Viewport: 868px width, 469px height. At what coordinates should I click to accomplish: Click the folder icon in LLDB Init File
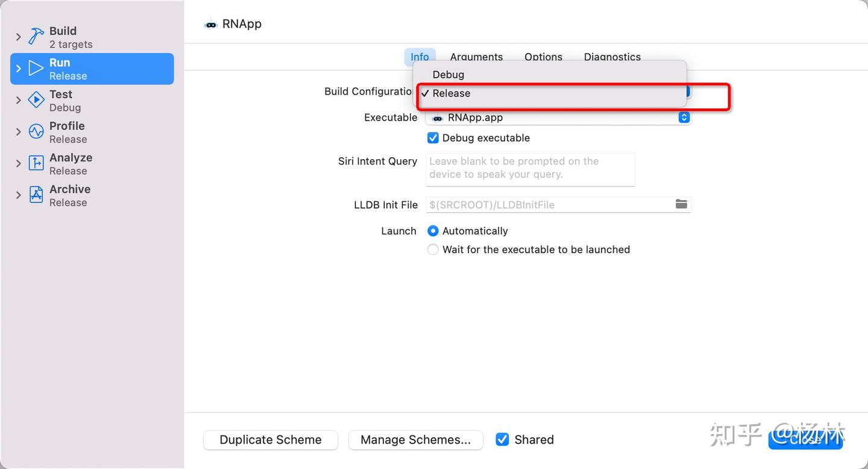681,204
